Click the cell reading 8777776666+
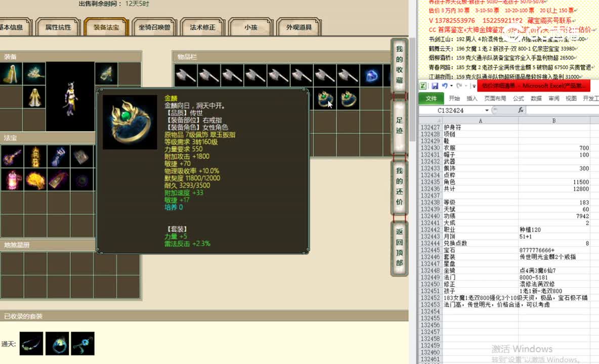 pyautogui.click(x=554, y=250)
